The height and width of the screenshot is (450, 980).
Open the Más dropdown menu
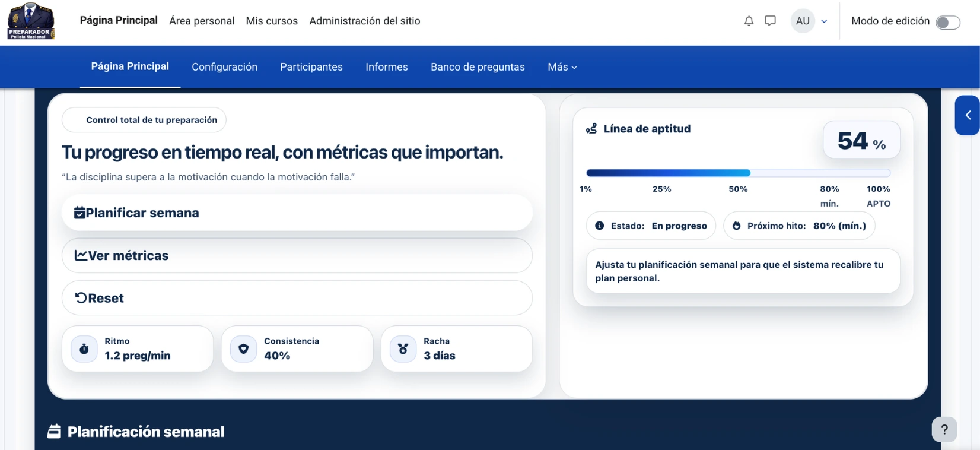562,67
